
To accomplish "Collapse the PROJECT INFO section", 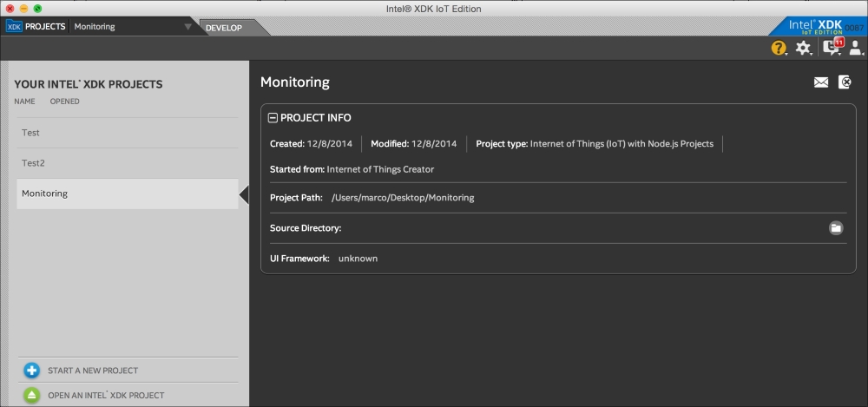I will point(273,117).
